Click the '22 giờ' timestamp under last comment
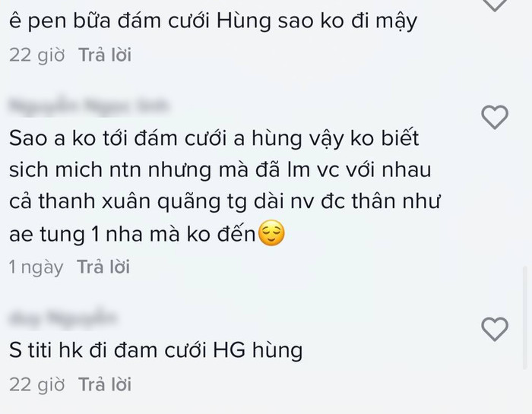This screenshot has width=532, height=414. 37,385
